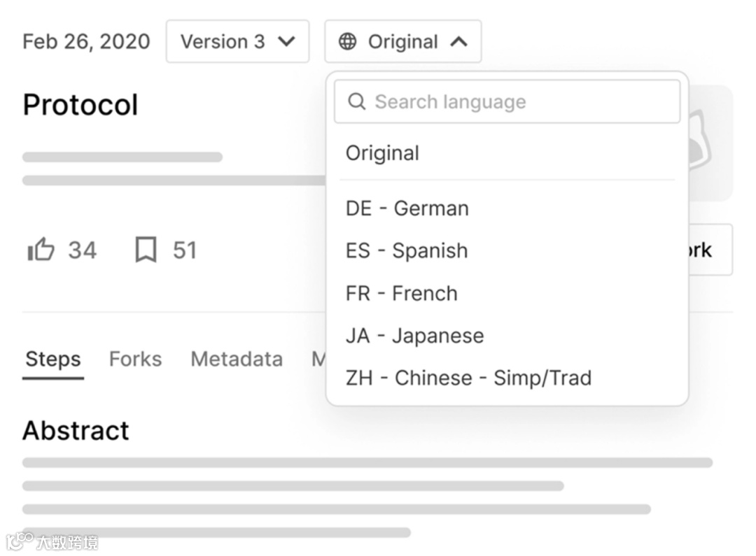Viewport: 756px width, 556px height.
Task: Click the magnifier icon in language search
Action: pos(357,102)
